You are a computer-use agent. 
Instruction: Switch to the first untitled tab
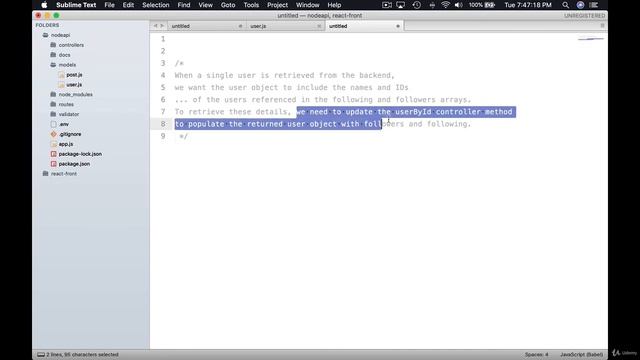point(206,26)
